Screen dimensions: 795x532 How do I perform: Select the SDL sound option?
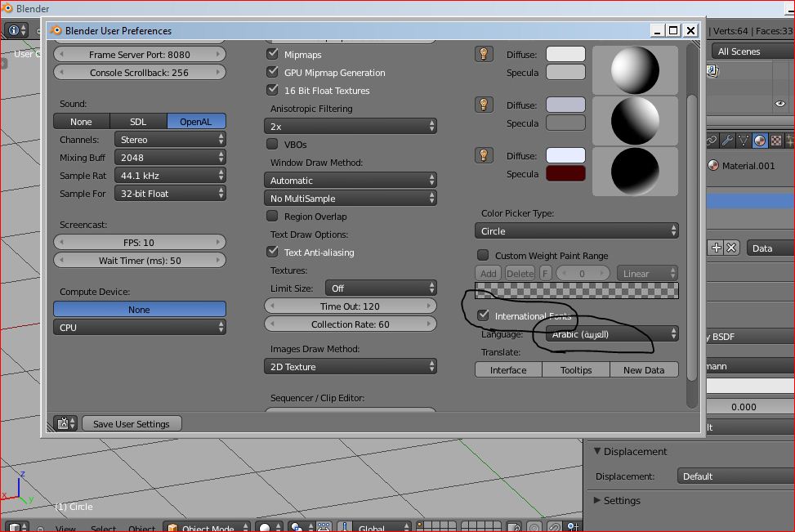tap(138, 122)
